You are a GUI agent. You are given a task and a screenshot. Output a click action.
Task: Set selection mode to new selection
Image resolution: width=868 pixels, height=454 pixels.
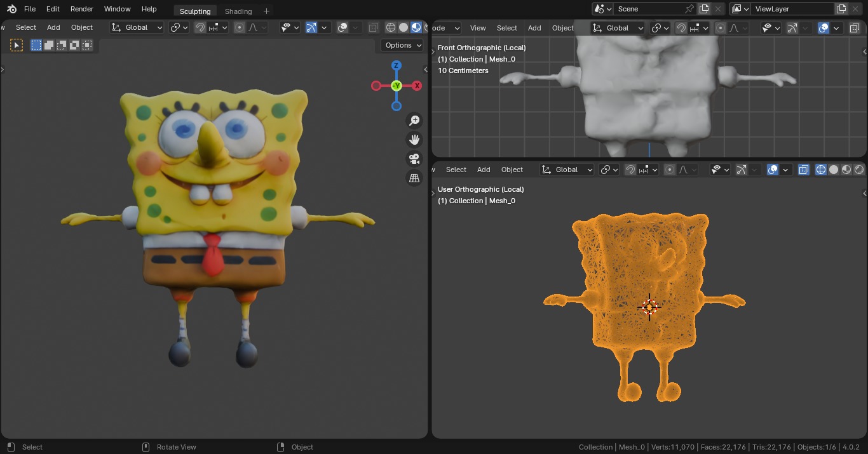pyautogui.click(x=36, y=45)
